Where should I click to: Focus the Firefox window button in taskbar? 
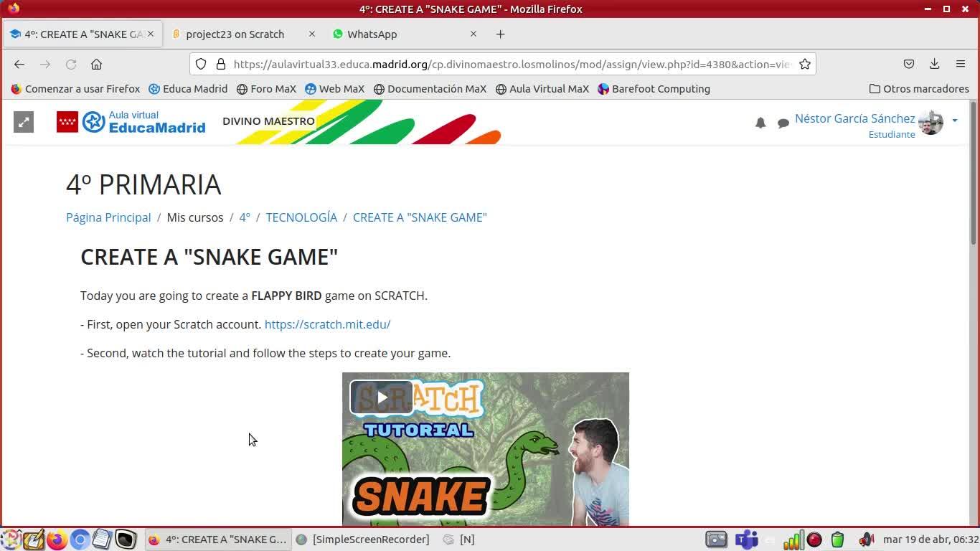point(218,540)
